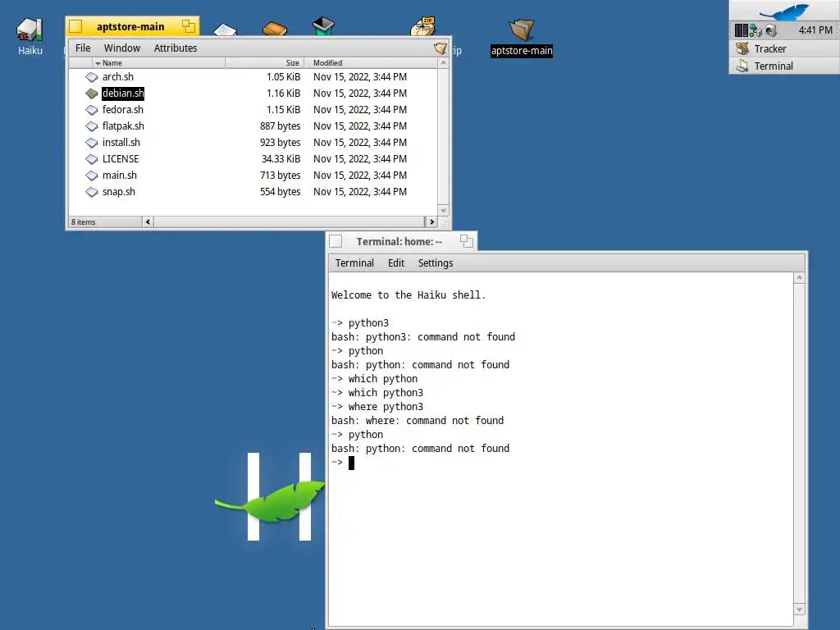The width and height of the screenshot is (840, 630).
Task: Click the 34.33 KiB size value
Action: [281, 159]
